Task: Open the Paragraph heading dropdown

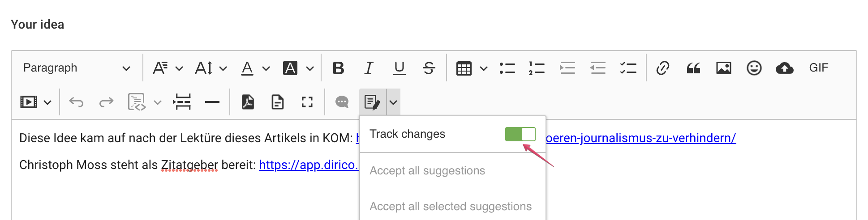Action: (76, 68)
